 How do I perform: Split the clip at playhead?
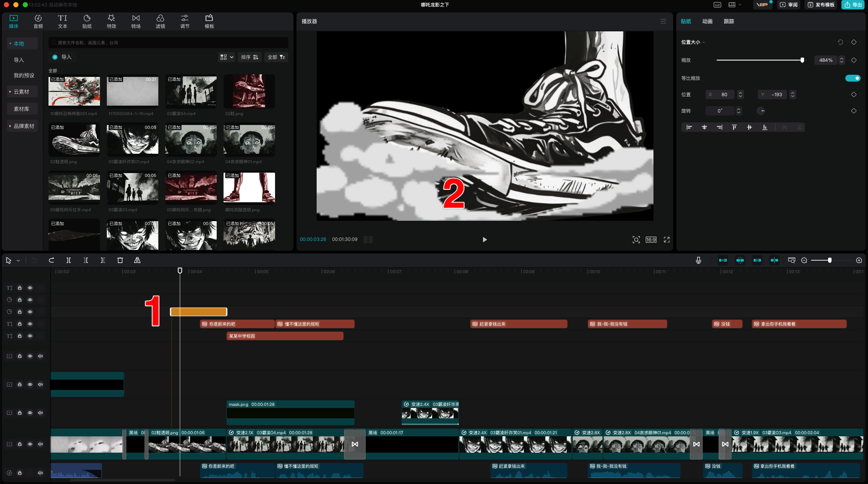(x=69, y=260)
